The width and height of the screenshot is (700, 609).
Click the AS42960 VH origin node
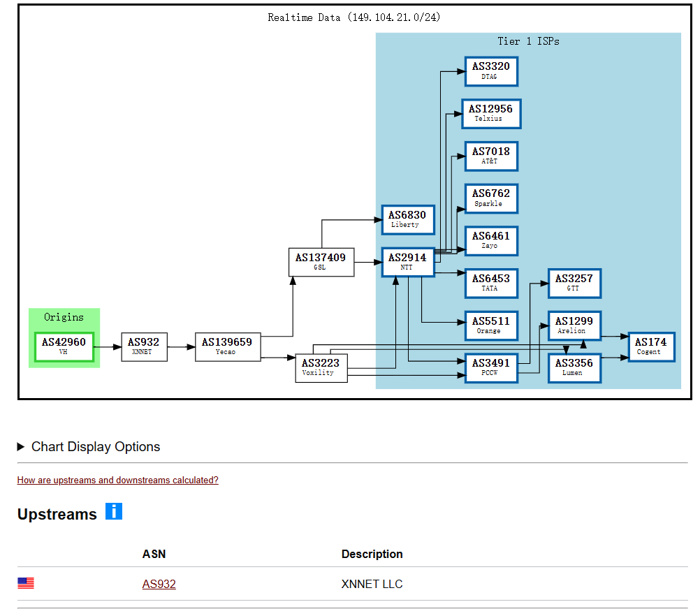[x=64, y=346]
